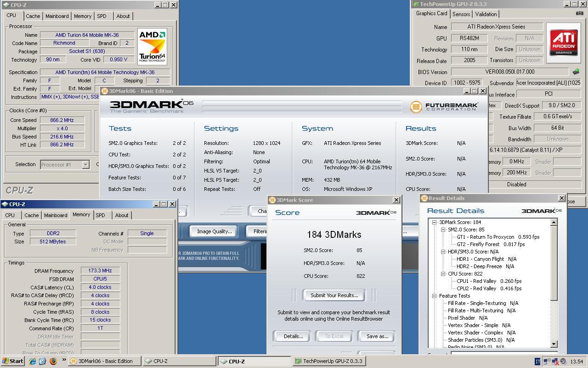The image size is (588, 368).
Task: Click the GPU-Z title bar icon
Action: pos(416,4)
